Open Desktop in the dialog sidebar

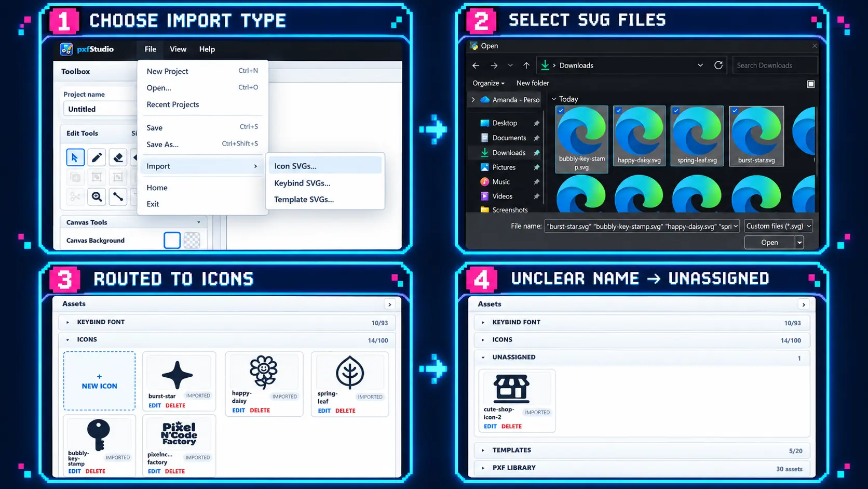505,123
